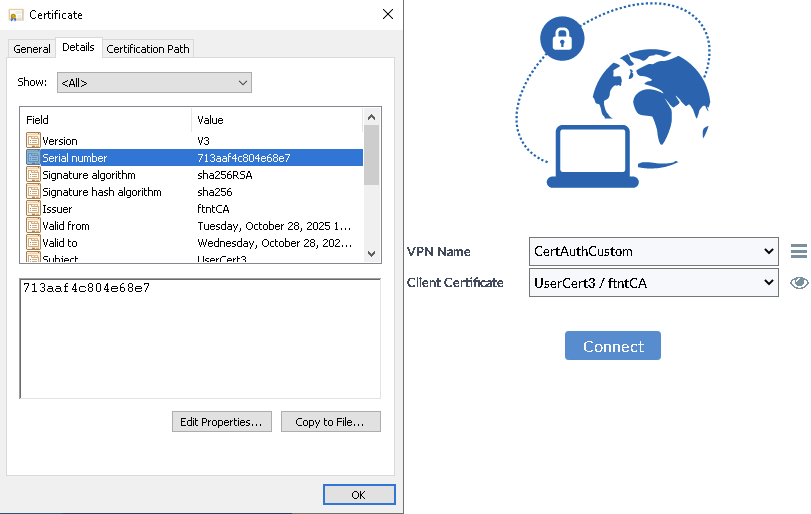The width and height of the screenshot is (811, 514).
Task: Click the Version field icon
Action: click(x=33, y=141)
